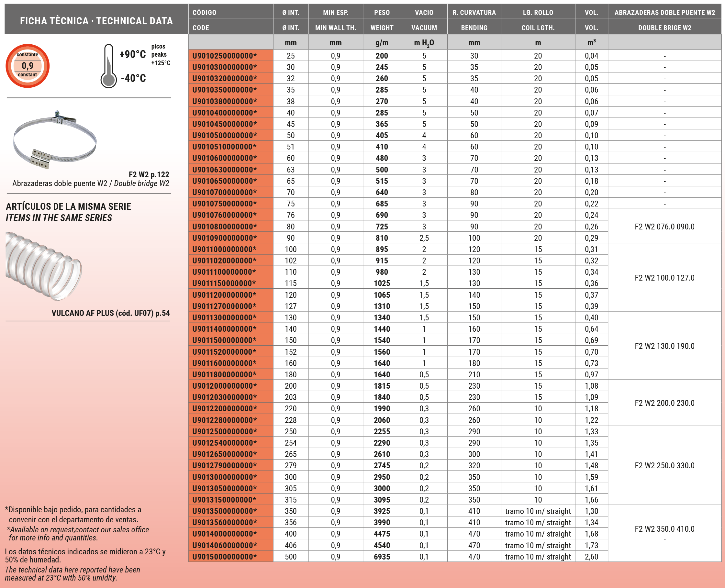This screenshot has height=588, width=725.
Task: Click clamp reference F2 W2 250.0 330.0
Action: point(664,465)
